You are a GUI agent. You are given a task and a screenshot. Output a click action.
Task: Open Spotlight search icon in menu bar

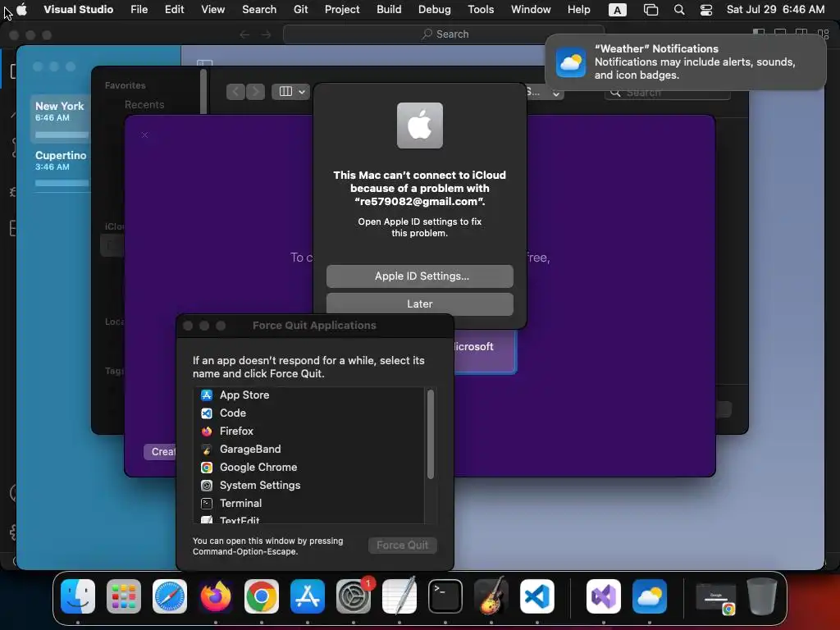679,10
